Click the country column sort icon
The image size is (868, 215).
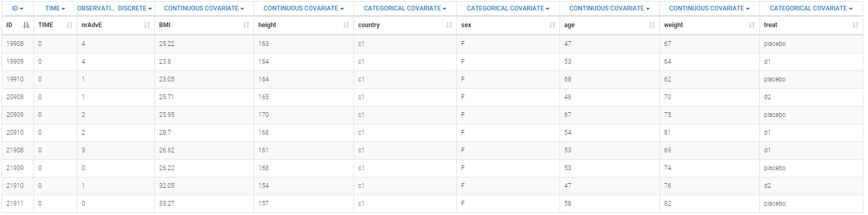[449, 25]
